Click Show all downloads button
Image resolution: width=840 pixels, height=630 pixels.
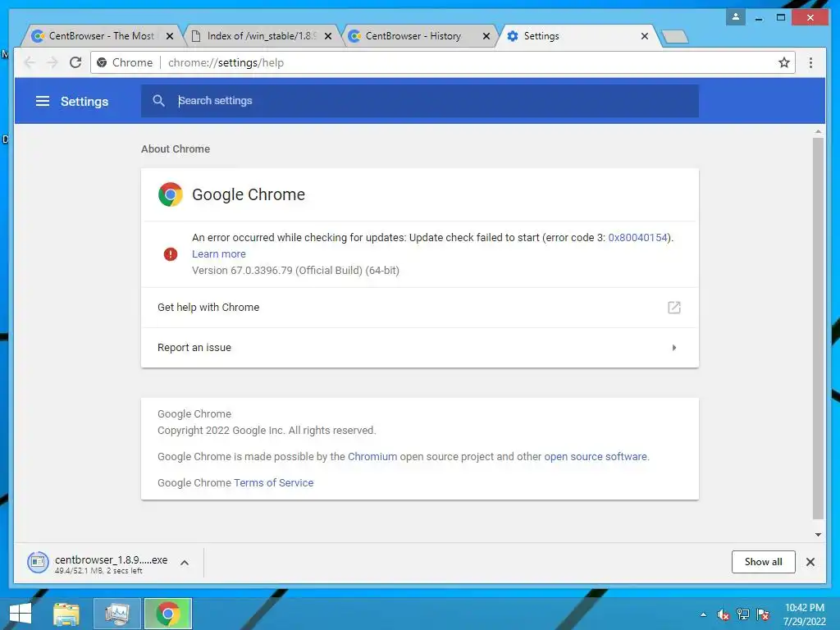764,562
